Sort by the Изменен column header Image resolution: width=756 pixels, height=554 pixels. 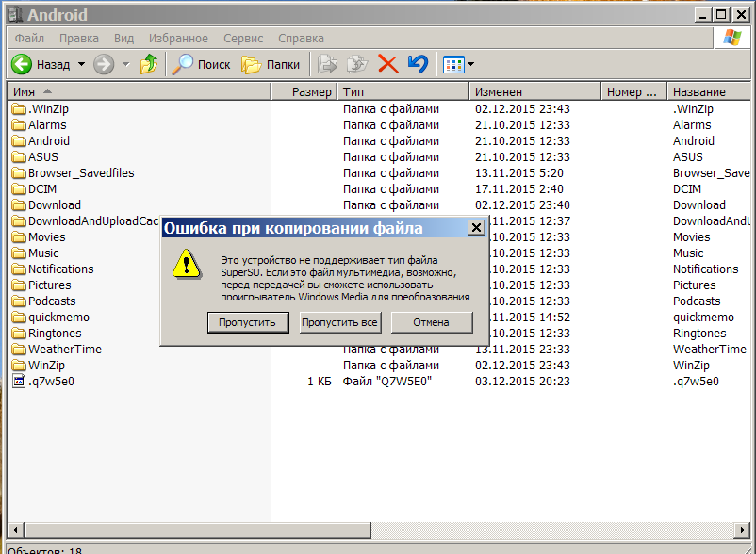[x=534, y=91]
